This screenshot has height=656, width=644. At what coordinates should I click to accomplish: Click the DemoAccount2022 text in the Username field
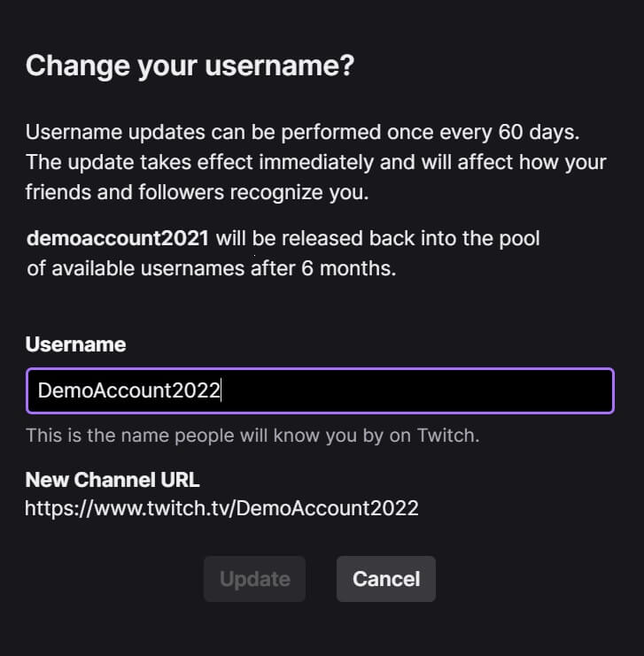(x=128, y=390)
